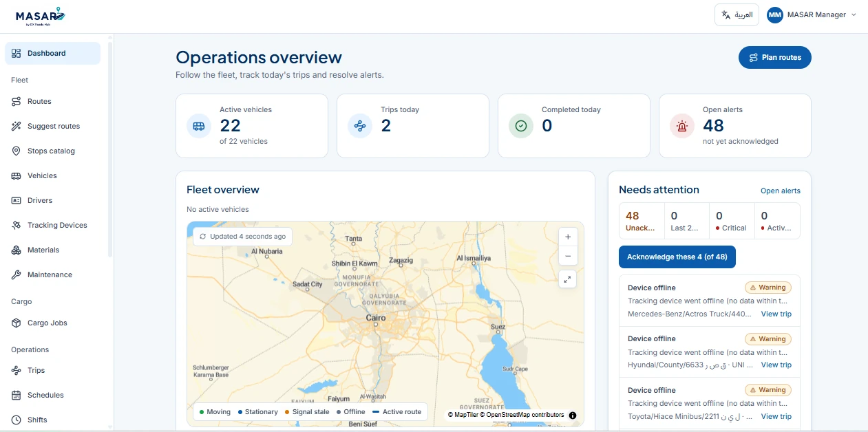Open the Active vehicles card showing 22

(252, 126)
